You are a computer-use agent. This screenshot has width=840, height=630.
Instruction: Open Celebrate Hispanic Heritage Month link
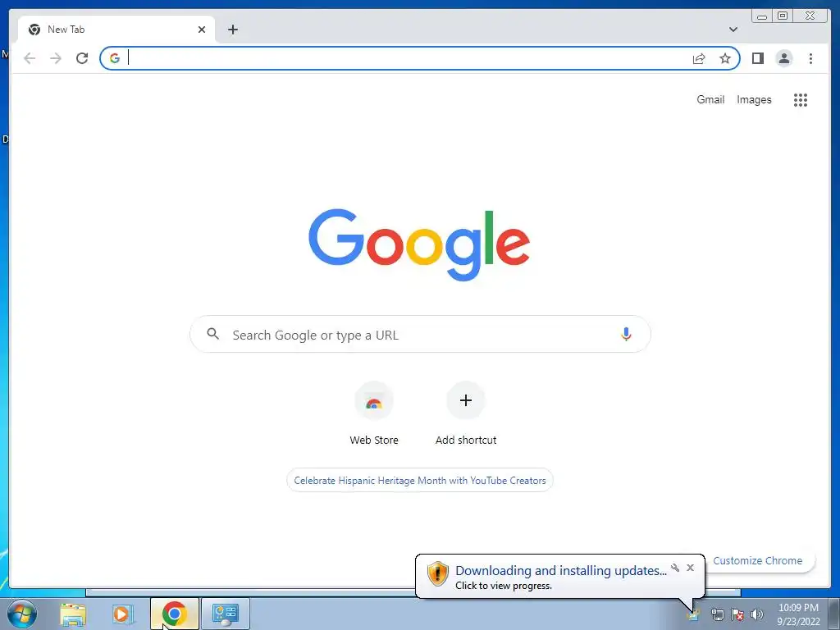pyautogui.click(x=420, y=481)
